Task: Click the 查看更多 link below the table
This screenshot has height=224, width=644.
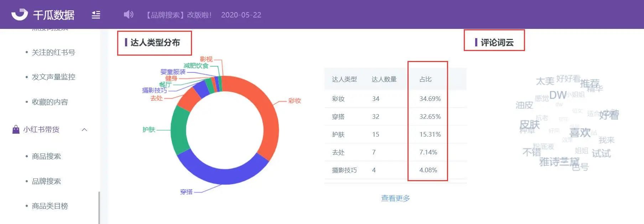Action: pos(395,198)
